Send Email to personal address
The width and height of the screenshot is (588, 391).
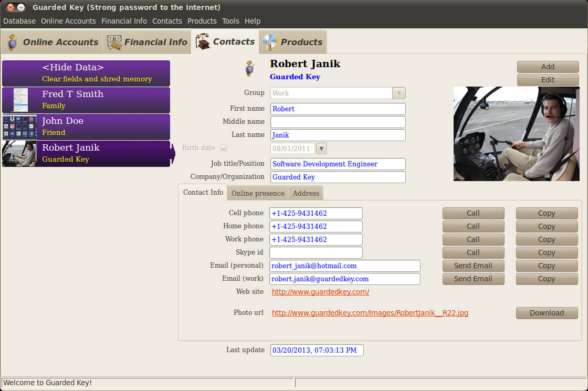(473, 266)
